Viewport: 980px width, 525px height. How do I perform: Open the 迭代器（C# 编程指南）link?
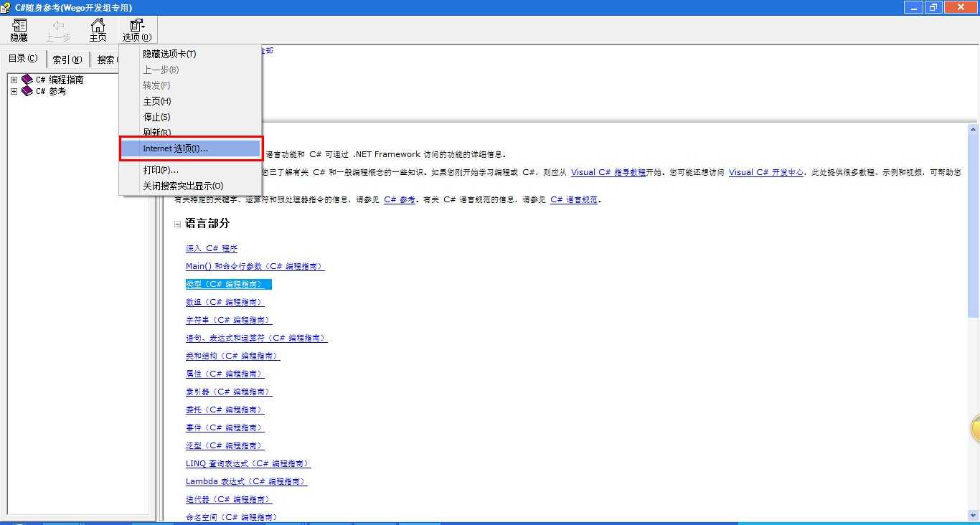coord(229,499)
